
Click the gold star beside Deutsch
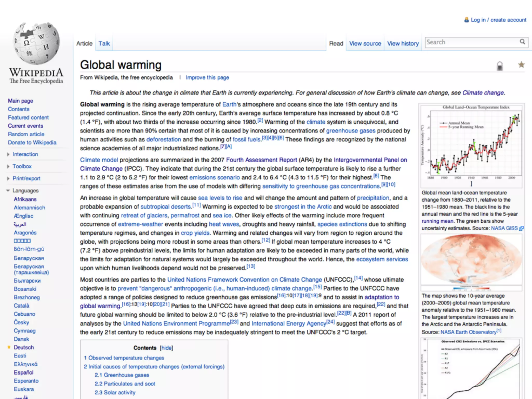click(x=9, y=347)
